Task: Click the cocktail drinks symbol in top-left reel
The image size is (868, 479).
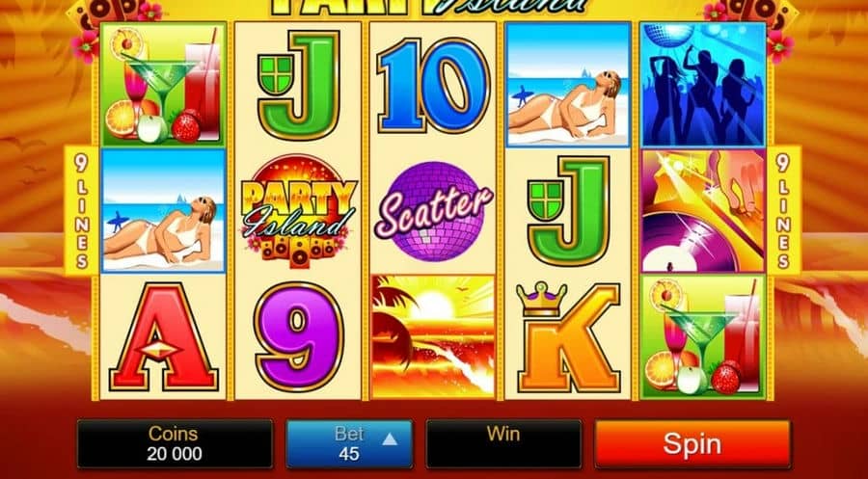Action: point(163,84)
